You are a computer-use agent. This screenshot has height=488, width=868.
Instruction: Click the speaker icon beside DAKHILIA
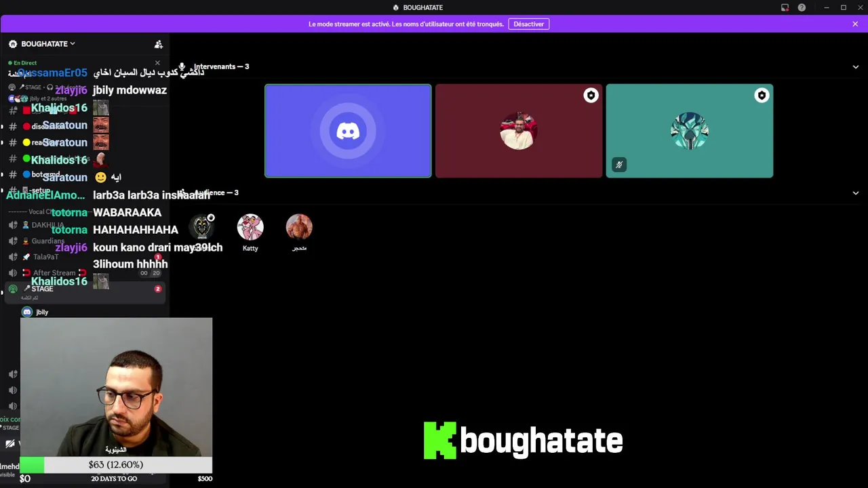[x=13, y=225]
